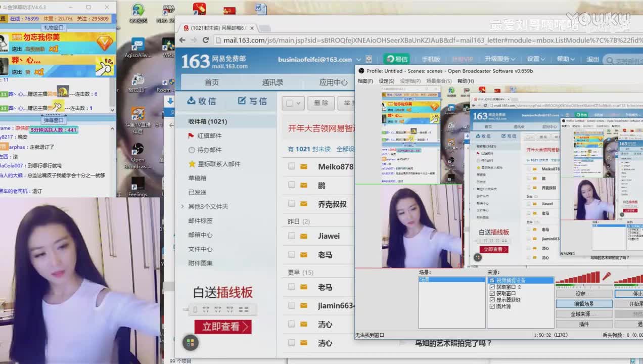Open the Open Broadcaster desktop shortcut

137,156
